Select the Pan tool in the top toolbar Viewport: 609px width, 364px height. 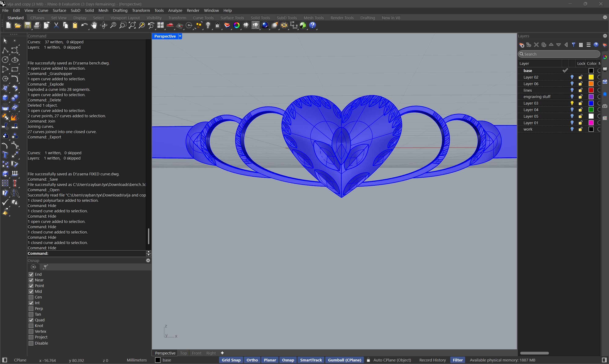[x=94, y=26]
